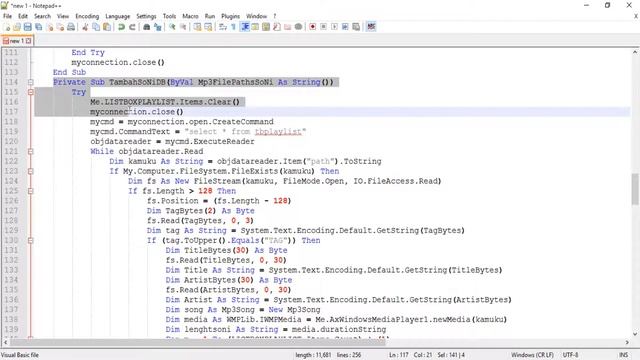This screenshot has width=640, height=360.
Task: Click the Close document toolbar icon
Action: click(x=49, y=27)
